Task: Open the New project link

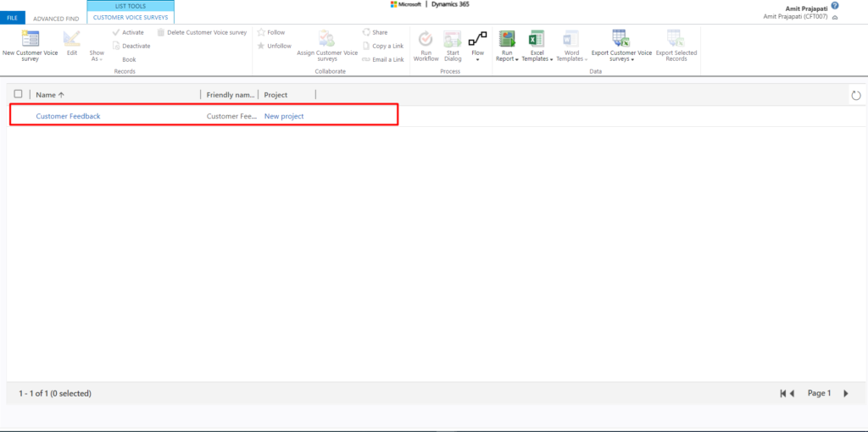Action: (x=284, y=116)
